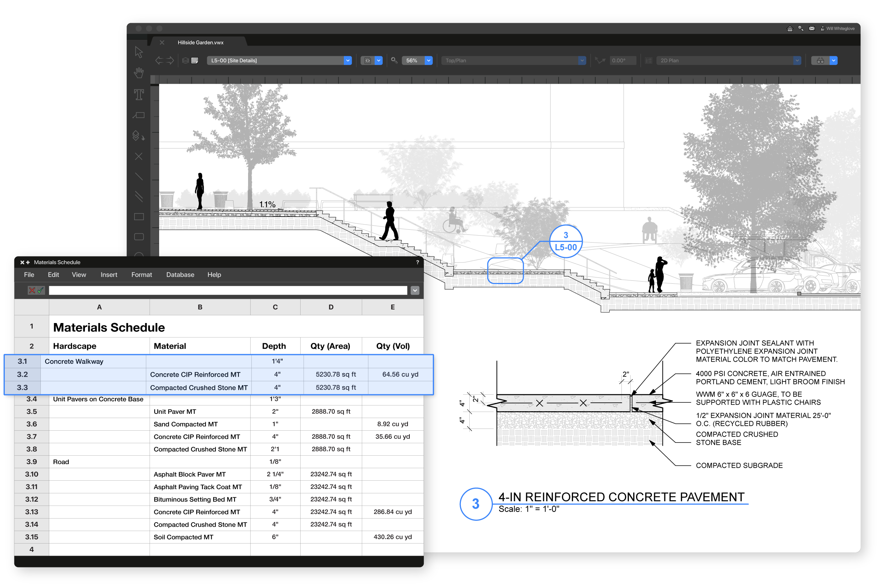Select the Rounded Rectangle tool
Screen dimensions: 882x588
(139, 237)
